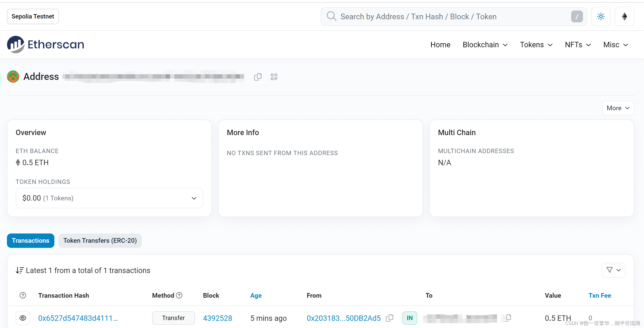Open transaction hash 0x6527d547483d4111
Image resolution: width=644 pixels, height=328 pixels.
[78, 318]
